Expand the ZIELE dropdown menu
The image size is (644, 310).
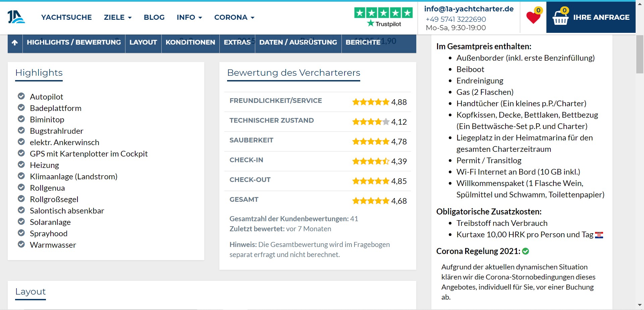coord(117,17)
